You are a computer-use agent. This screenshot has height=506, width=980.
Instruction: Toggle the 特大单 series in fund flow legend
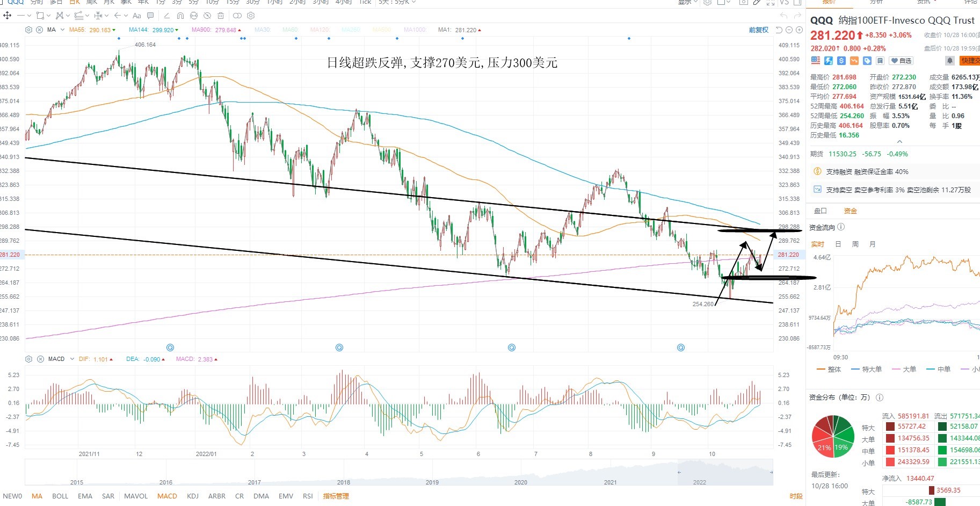866,369
